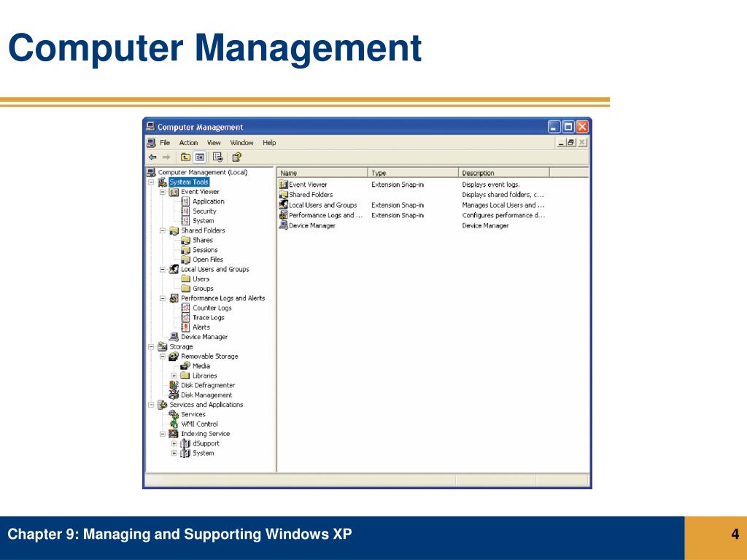Open the View menu
This screenshot has height=560, width=747.
pos(214,142)
